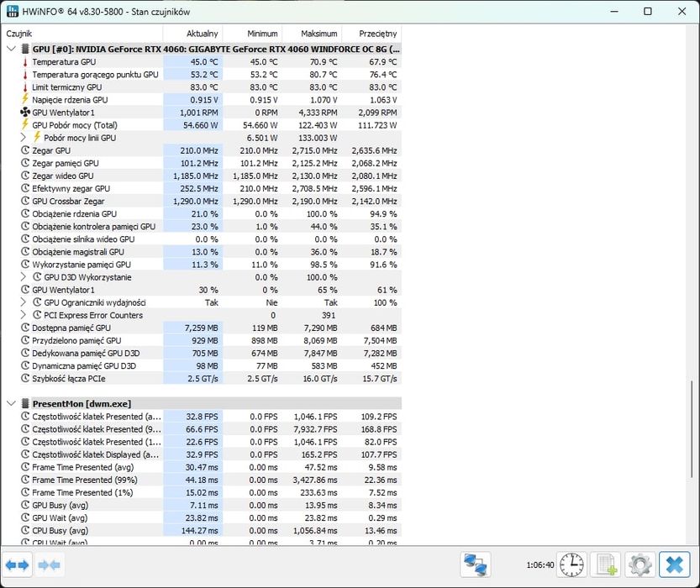Click the log file with plus icon
700x588 pixels.
[606, 564]
